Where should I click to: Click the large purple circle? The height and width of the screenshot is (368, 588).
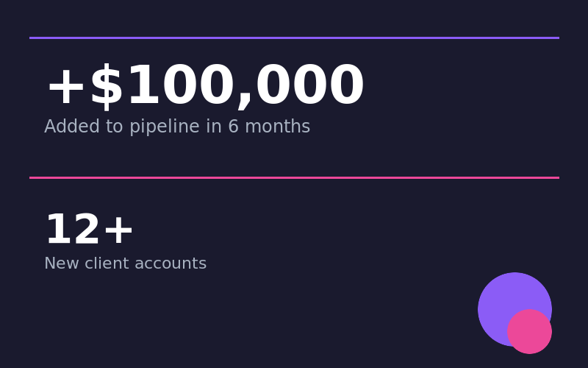(503, 298)
